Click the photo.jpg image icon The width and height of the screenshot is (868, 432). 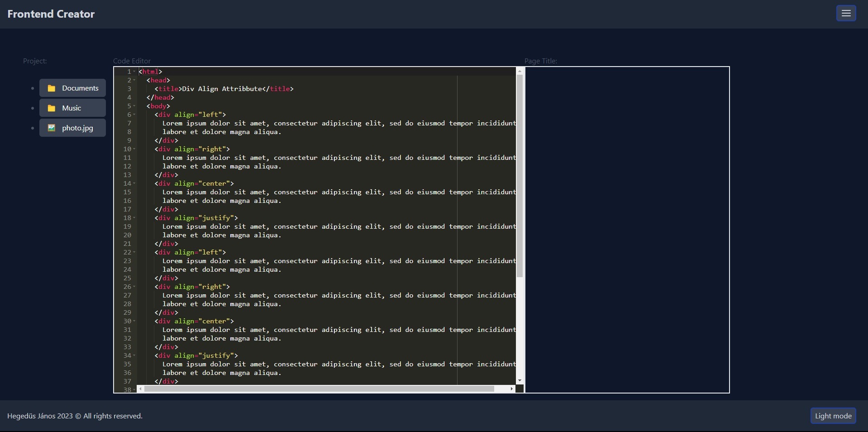coord(52,128)
